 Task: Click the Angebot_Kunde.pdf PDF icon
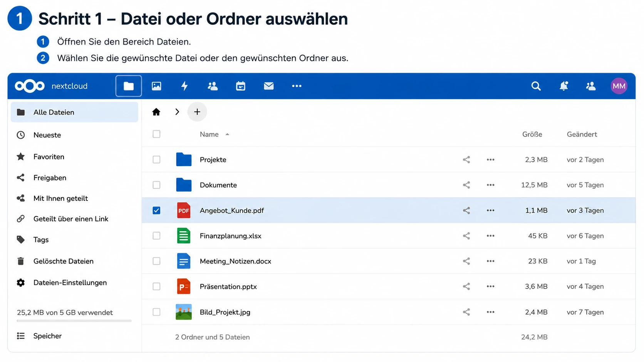(x=184, y=210)
